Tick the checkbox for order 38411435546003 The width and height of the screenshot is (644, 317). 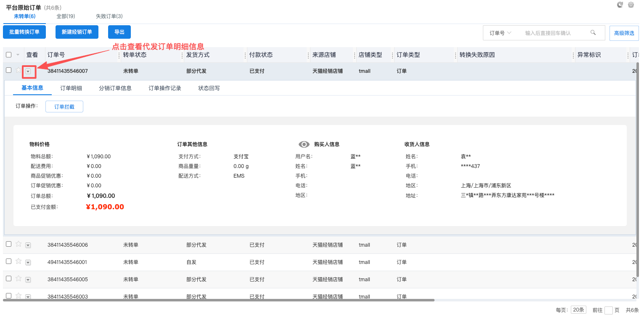[x=9, y=296]
